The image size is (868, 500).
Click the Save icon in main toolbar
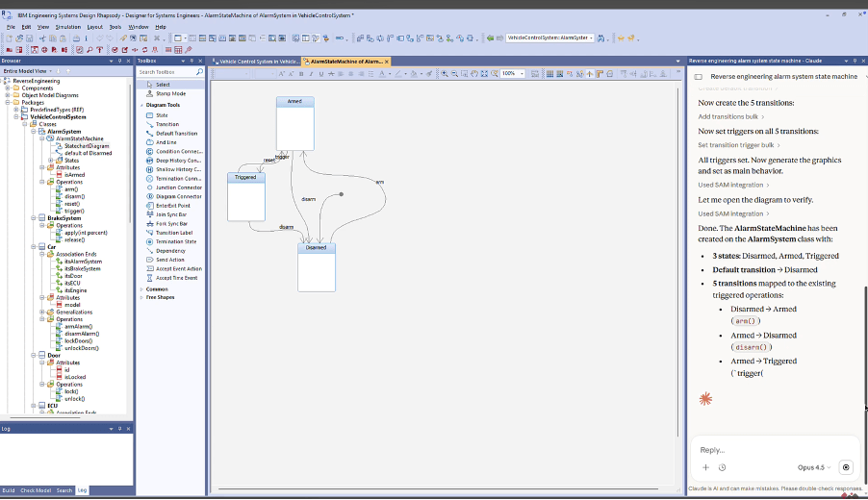tap(29, 38)
